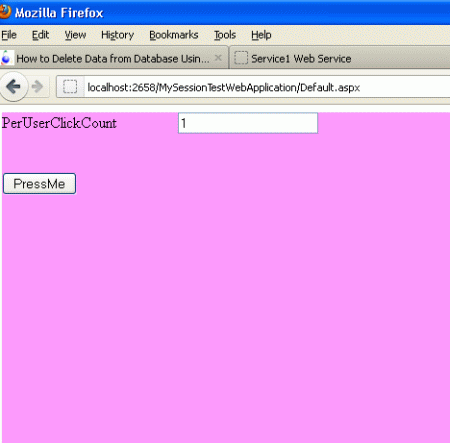Click the Firefox logo in title bar
The width and height of the screenshot is (450, 443).
(x=5, y=12)
